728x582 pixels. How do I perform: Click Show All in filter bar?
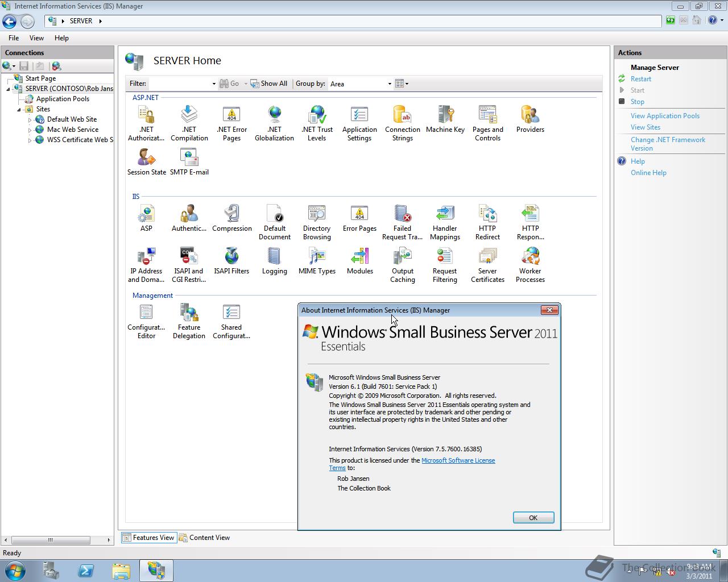269,84
